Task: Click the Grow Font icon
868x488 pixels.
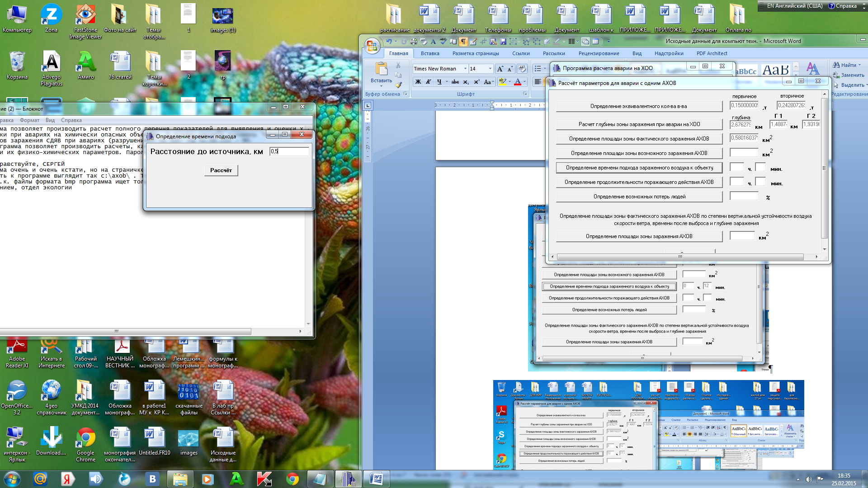Action: pyautogui.click(x=500, y=69)
